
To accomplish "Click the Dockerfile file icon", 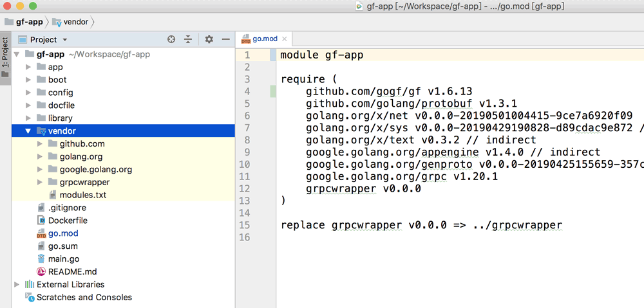I will click(x=41, y=221).
